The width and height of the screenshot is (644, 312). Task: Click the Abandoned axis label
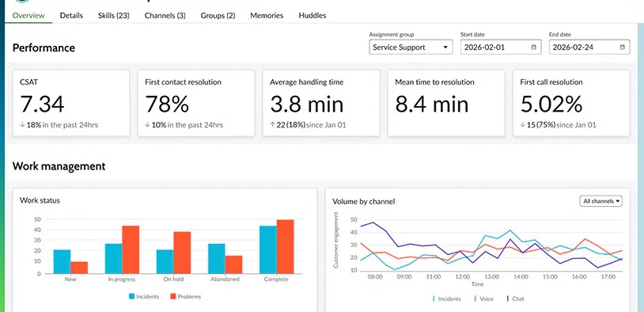point(225,279)
